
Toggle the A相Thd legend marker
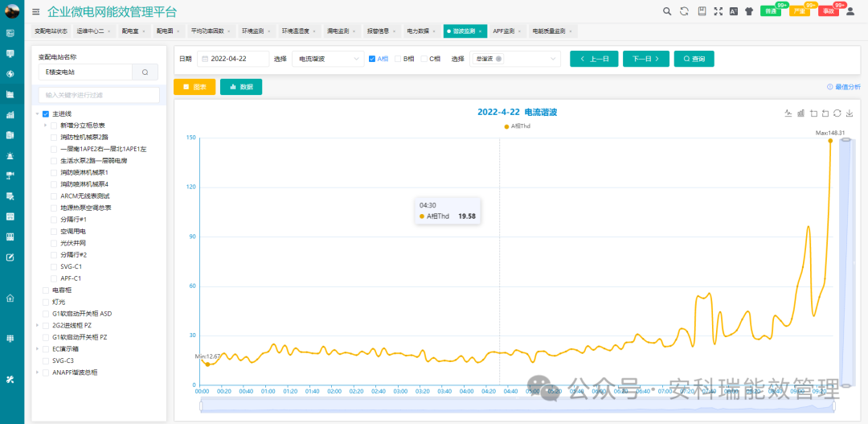(x=506, y=126)
